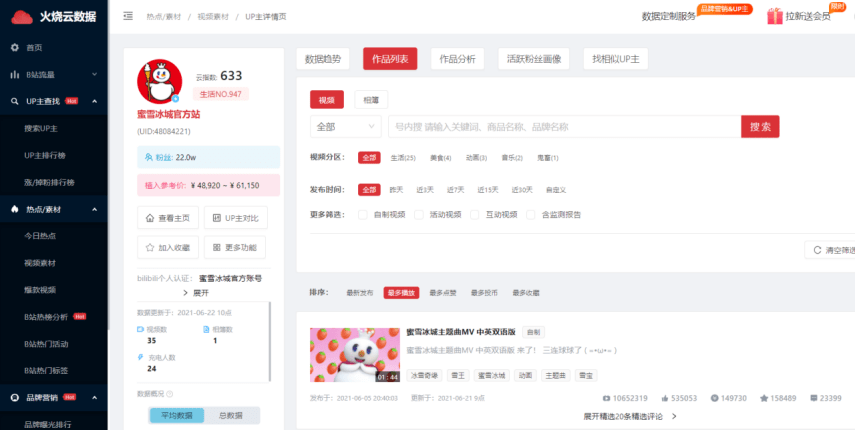Switch to the 作品分析 tab
This screenshot has height=430, width=855.
click(457, 59)
